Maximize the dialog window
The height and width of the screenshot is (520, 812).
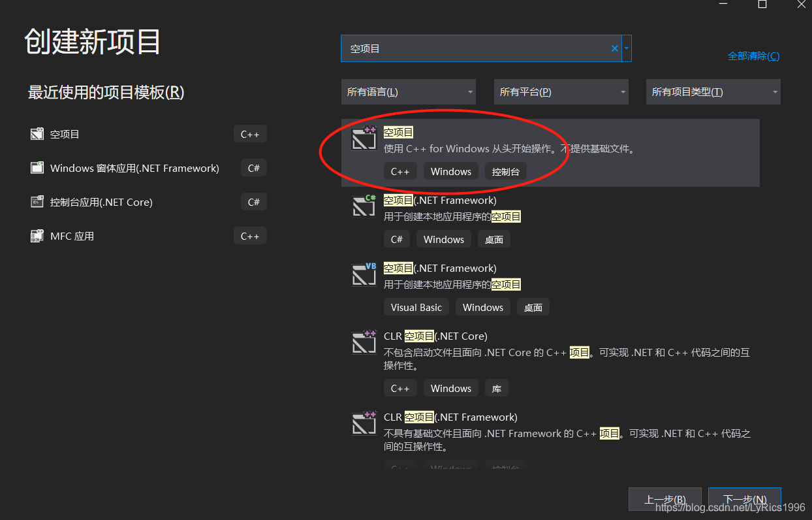click(762, 4)
